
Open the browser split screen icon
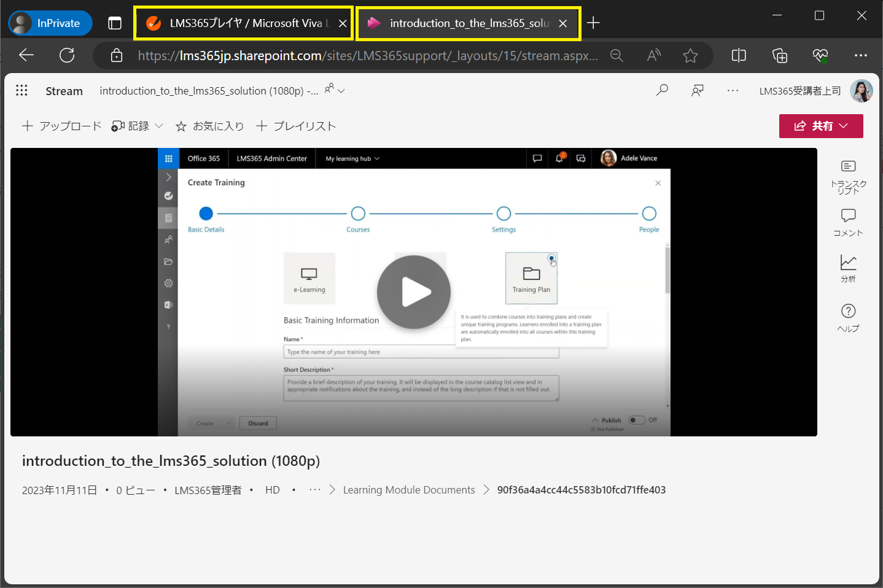(739, 56)
